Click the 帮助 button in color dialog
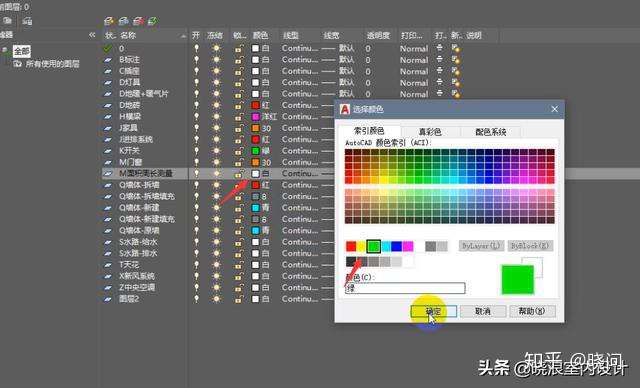Image resolution: width=640 pixels, height=388 pixels. click(x=532, y=311)
